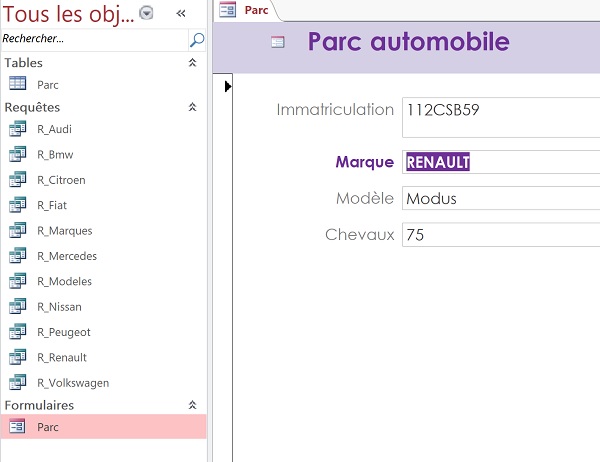Click the Parc table name text
Viewport: 600px width, 462px height.
48,85
